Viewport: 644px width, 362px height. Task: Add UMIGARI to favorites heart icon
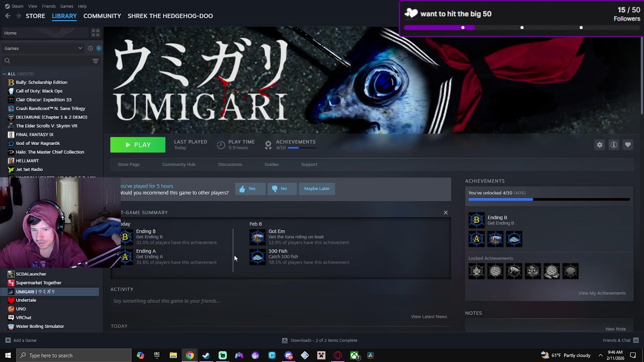[628, 145]
